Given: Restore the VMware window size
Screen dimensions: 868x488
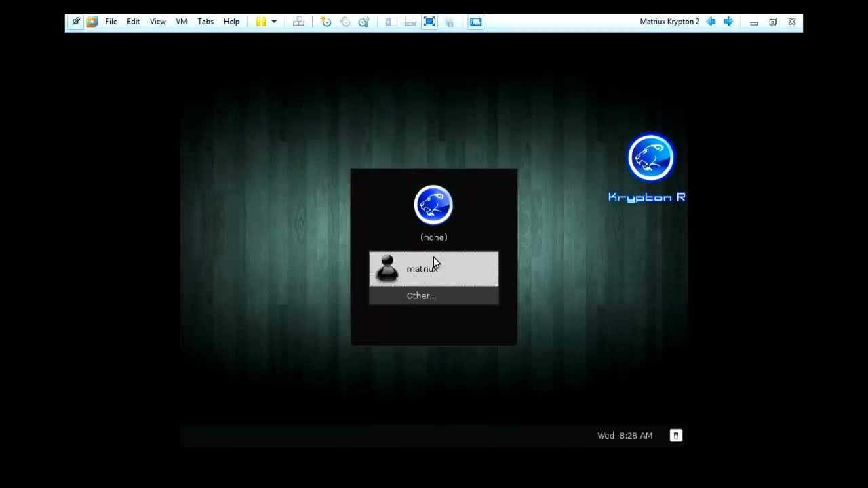Looking at the screenshot, I should click(x=773, y=22).
